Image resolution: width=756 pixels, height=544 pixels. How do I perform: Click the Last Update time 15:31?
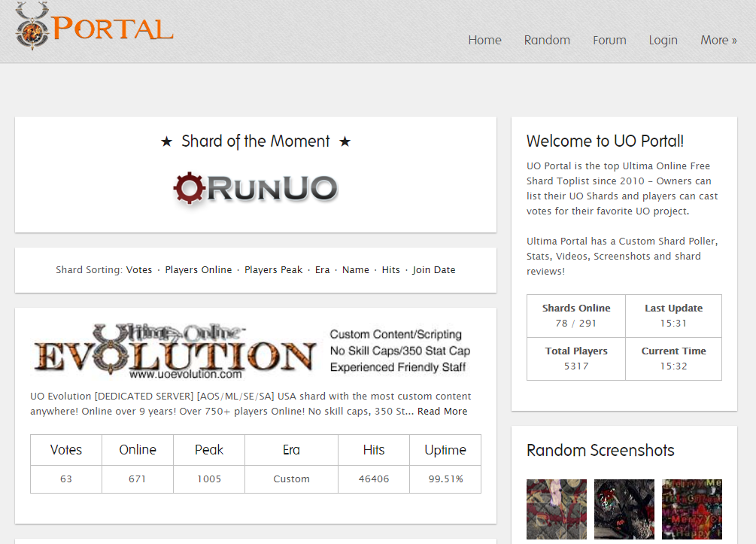(x=673, y=323)
